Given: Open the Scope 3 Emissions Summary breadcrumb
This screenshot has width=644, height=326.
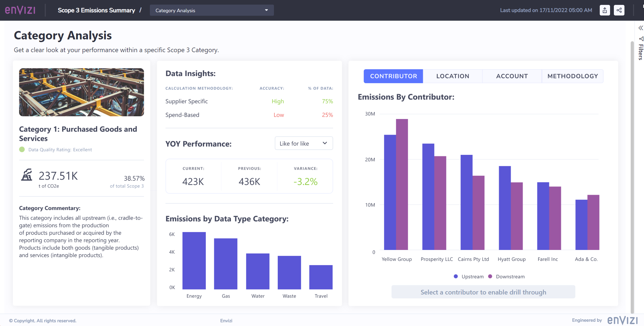Looking at the screenshot, I should (96, 10).
